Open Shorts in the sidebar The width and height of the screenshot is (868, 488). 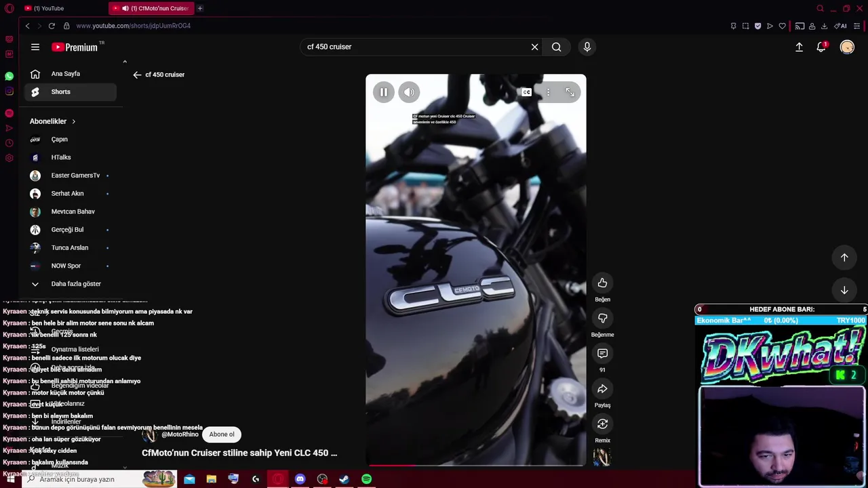tap(71, 92)
